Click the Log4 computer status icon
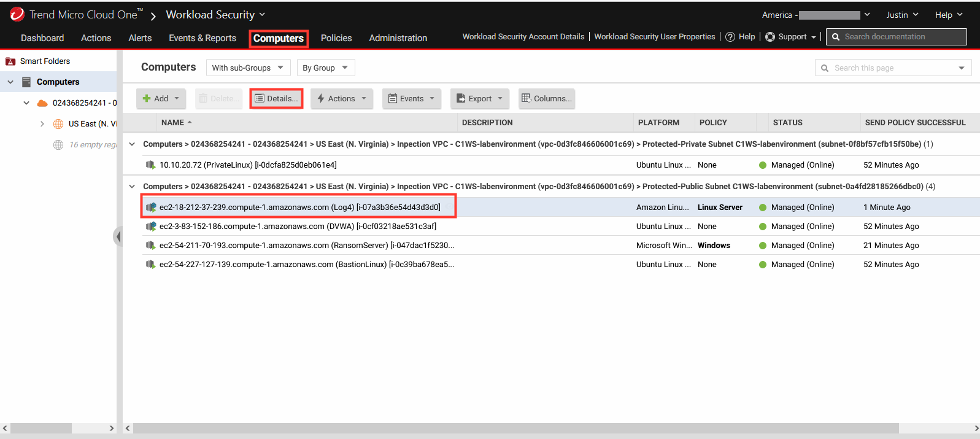The width and height of the screenshot is (980, 439). 151,208
